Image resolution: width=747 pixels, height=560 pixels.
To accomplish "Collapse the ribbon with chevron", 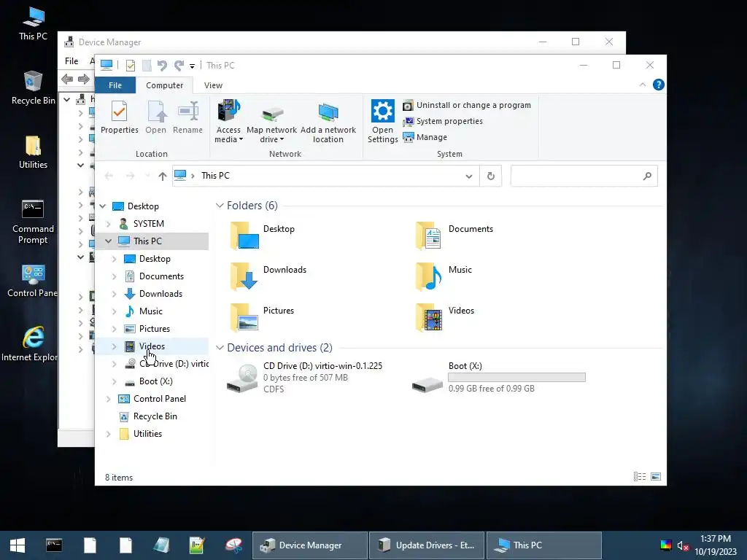I will coord(642,85).
